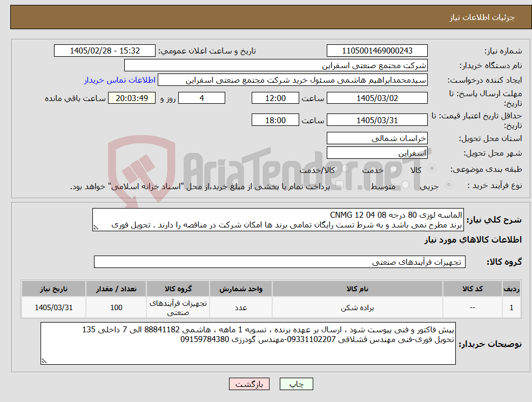Click the جزئیات اطلاعات نیاز page header
The height and width of the screenshot is (402, 532).
[482, 17]
